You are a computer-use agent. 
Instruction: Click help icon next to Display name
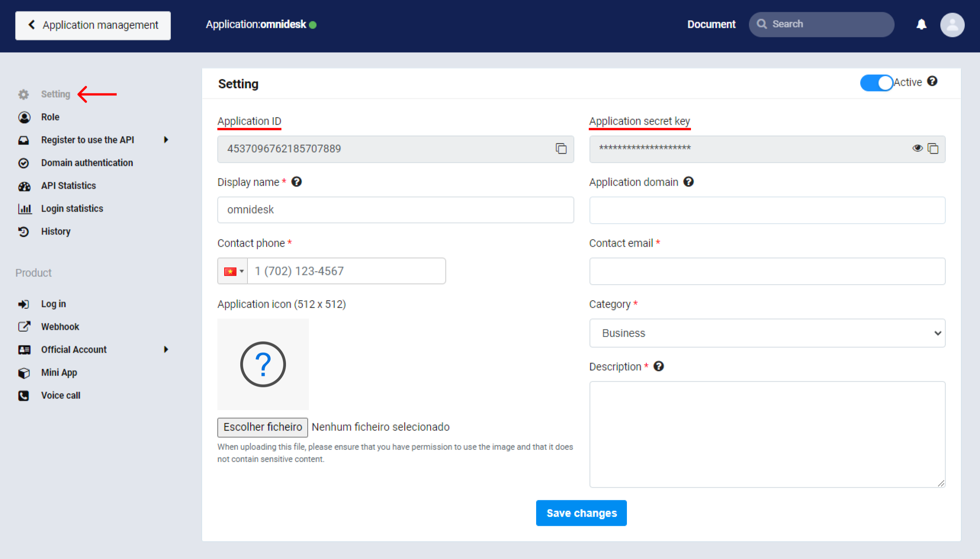[x=296, y=182]
